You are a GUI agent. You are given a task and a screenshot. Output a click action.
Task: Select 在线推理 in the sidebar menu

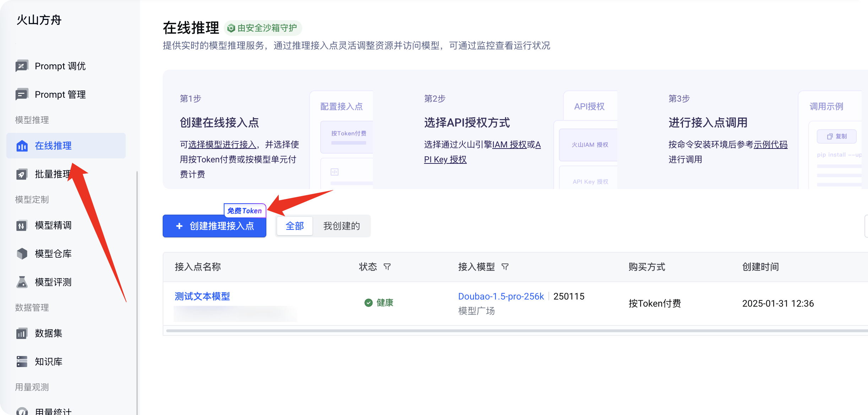[66, 146]
